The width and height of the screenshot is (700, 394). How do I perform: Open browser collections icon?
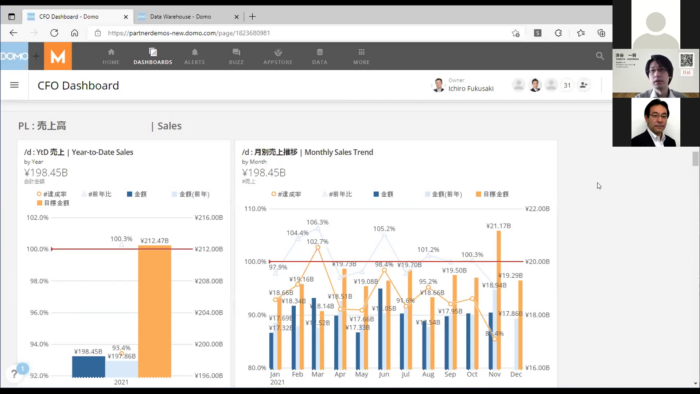601,33
